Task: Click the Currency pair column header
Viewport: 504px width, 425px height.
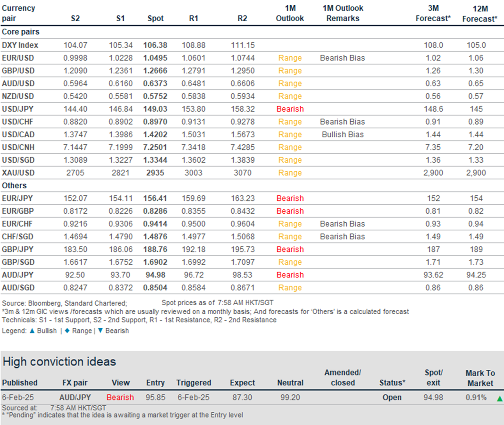Action: pos(18,13)
